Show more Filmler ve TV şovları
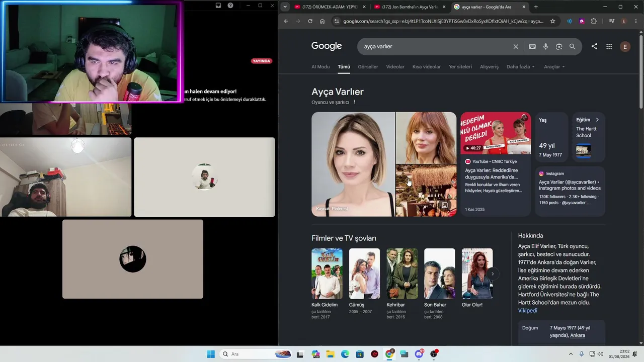This screenshot has width=644, height=362. pyautogui.click(x=493, y=274)
